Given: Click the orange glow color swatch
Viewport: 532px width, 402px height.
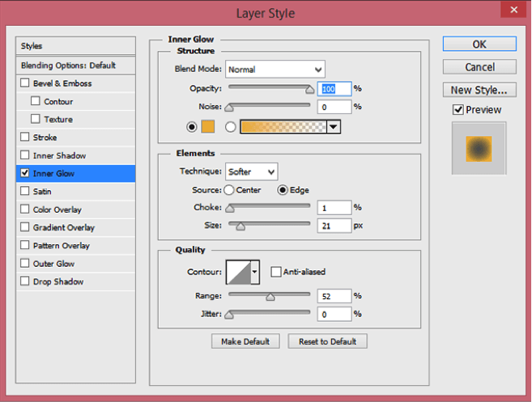Looking at the screenshot, I should pos(208,127).
